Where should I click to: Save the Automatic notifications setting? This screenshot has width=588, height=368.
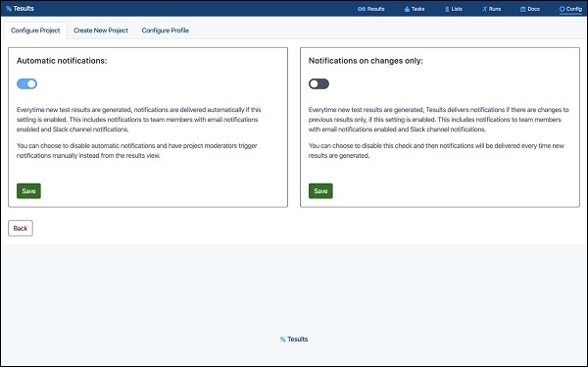(x=28, y=190)
